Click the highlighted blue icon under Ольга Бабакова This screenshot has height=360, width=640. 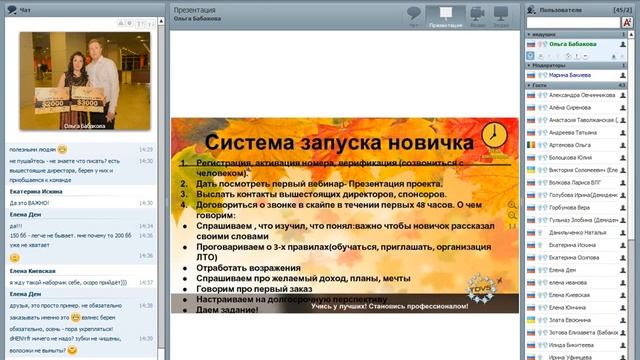pos(530,56)
